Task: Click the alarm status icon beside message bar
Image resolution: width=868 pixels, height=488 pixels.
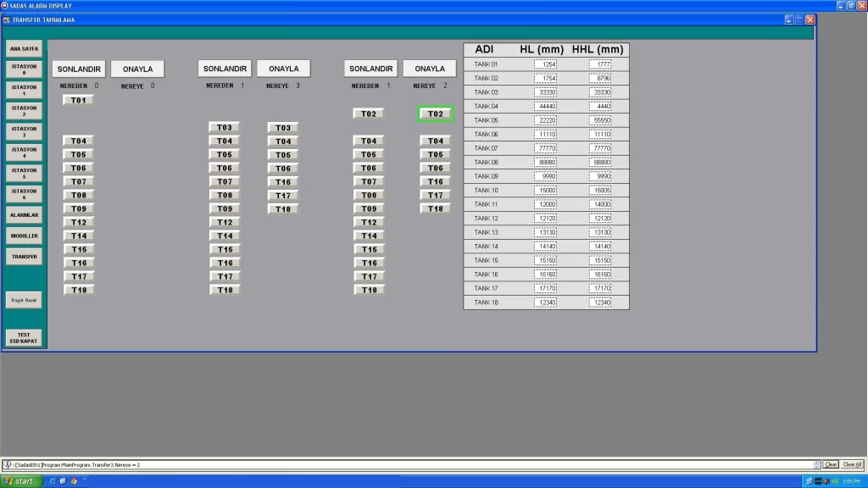Action: pyautogui.click(x=7, y=464)
